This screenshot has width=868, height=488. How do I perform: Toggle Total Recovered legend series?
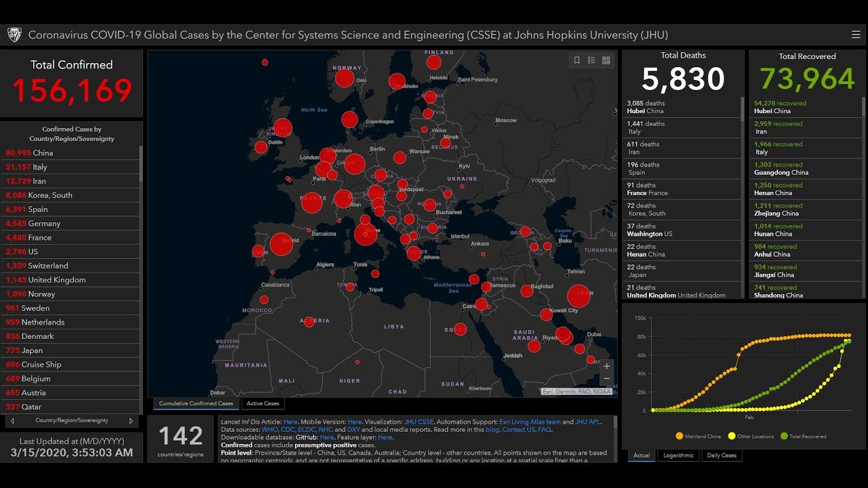803,436
